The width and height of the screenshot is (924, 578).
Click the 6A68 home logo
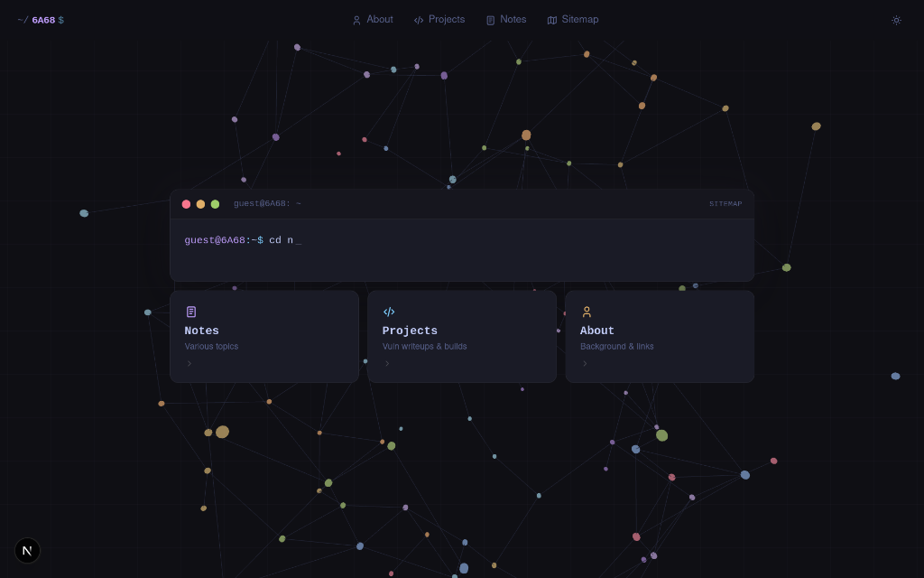pyautogui.click(x=41, y=20)
